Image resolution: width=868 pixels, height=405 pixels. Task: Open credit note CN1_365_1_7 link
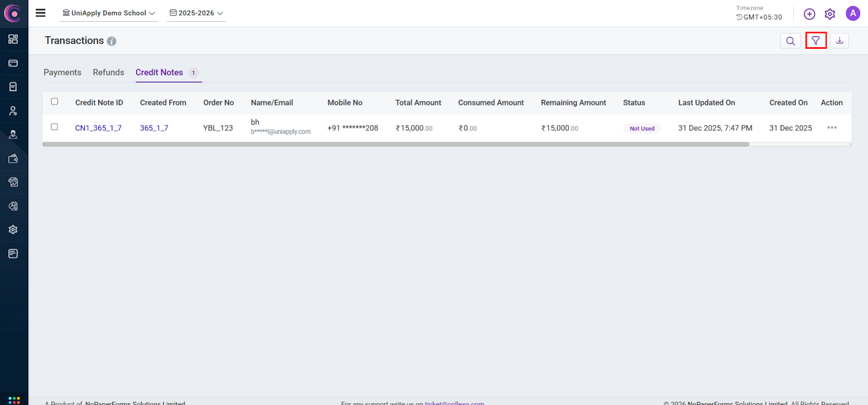(98, 128)
